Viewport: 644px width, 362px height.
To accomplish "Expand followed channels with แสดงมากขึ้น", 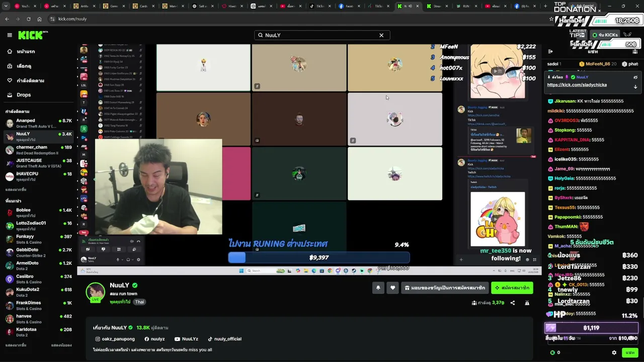I will coord(16,190).
